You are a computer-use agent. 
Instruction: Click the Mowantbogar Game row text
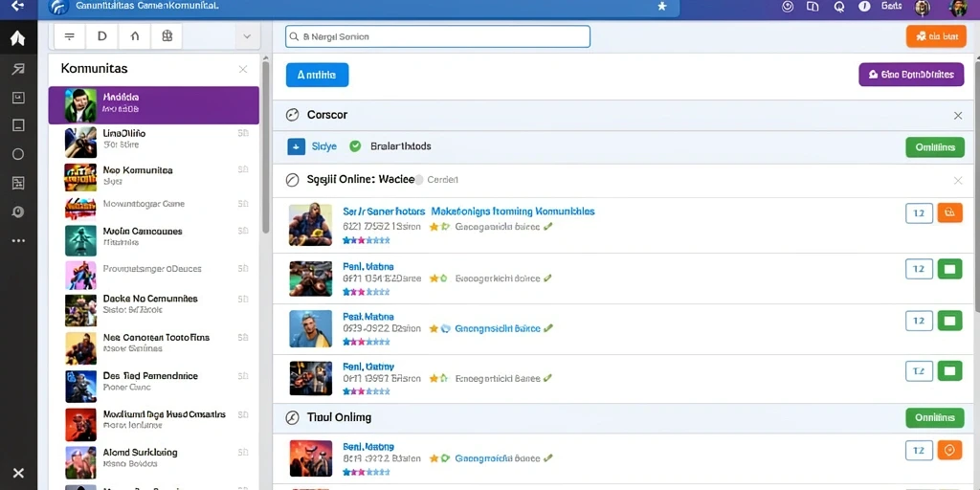144,204
